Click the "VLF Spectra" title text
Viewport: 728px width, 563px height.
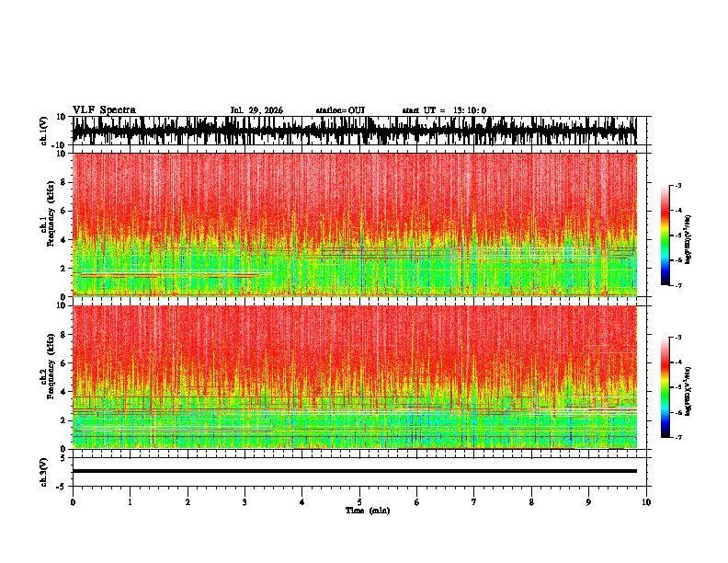[104, 110]
